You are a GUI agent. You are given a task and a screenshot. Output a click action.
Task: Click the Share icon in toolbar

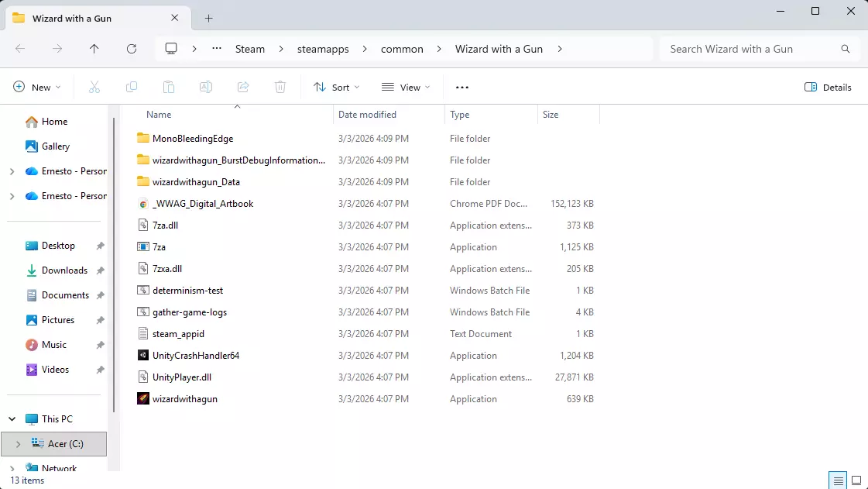[243, 88]
